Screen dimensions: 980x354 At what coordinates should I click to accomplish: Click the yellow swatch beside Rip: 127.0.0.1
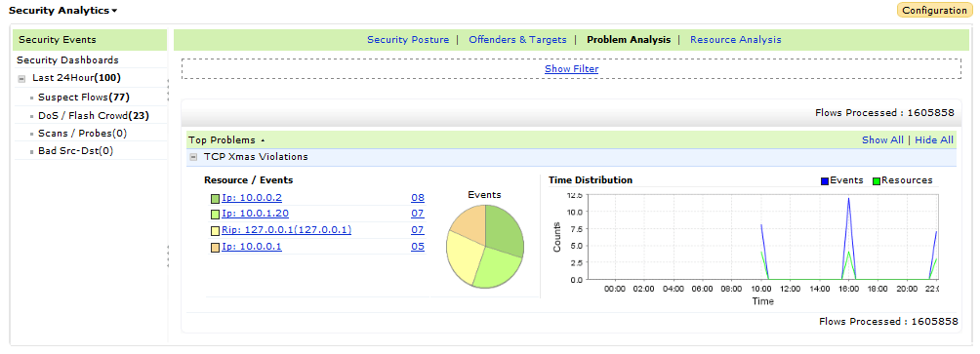(215, 230)
